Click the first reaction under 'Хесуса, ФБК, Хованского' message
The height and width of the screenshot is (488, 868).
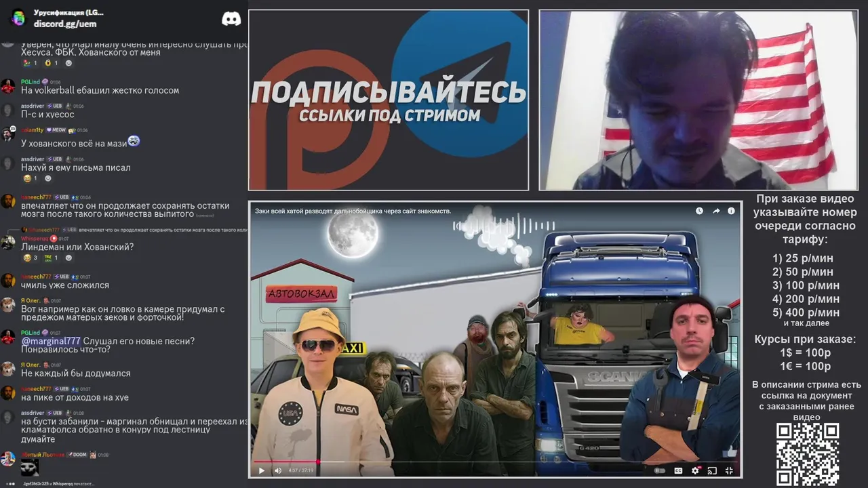(31, 63)
